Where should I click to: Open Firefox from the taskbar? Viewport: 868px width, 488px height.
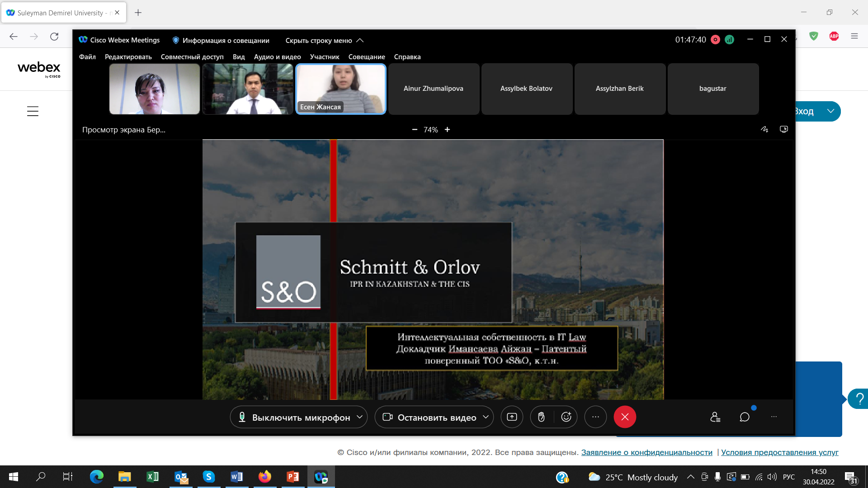point(264,477)
